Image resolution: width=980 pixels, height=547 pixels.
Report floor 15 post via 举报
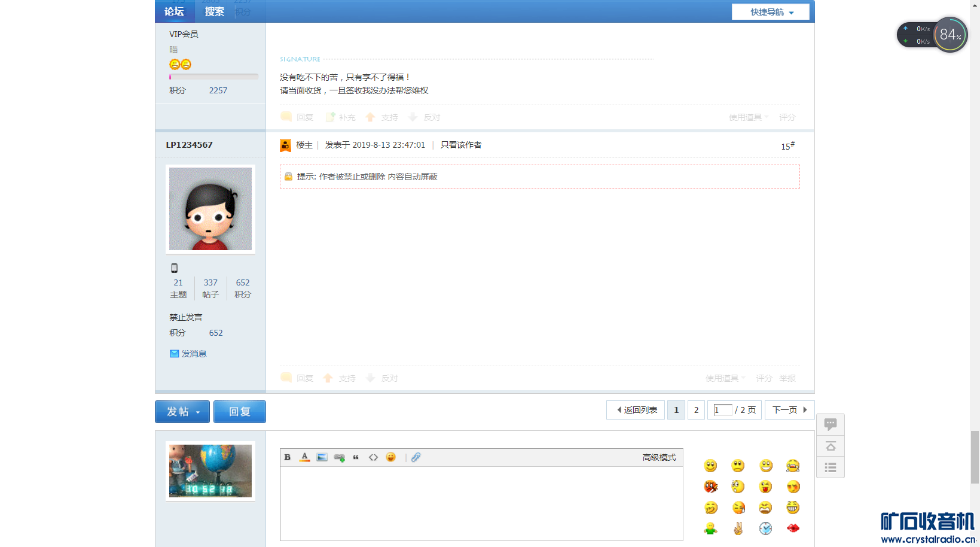[787, 378]
